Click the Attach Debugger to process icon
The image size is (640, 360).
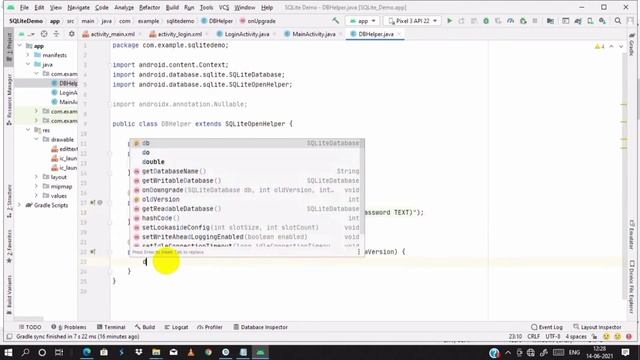coord(523,20)
